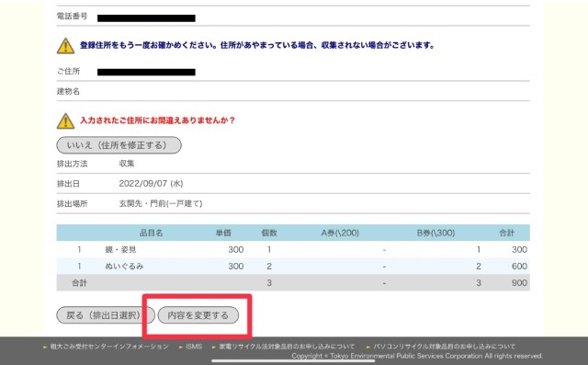This screenshot has width=588, height=365.
Task: Click the 合計 row label in the table footer
Action: click(79, 283)
